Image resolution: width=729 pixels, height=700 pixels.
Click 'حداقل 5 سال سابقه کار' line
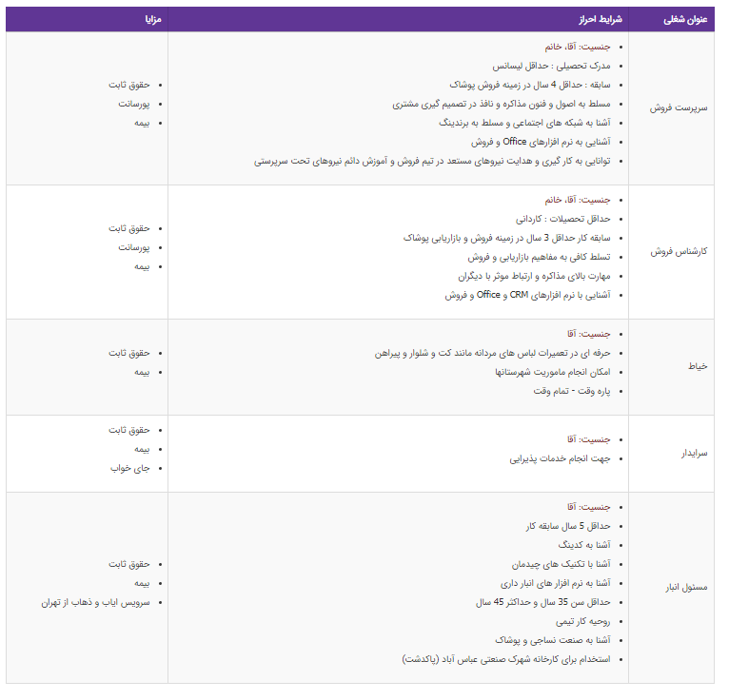pyautogui.click(x=568, y=526)
